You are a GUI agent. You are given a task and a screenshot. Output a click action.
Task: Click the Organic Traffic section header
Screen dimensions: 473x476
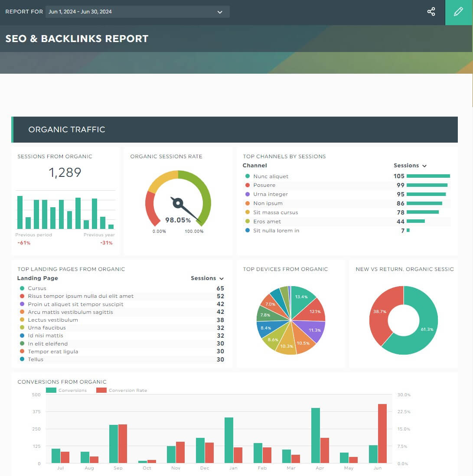(235, 130)
